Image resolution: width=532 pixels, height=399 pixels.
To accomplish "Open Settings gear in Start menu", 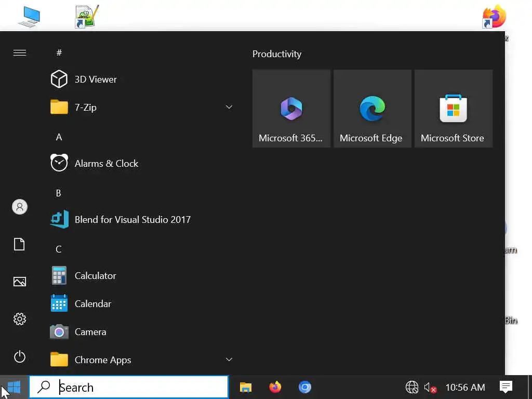I will 20,319.
